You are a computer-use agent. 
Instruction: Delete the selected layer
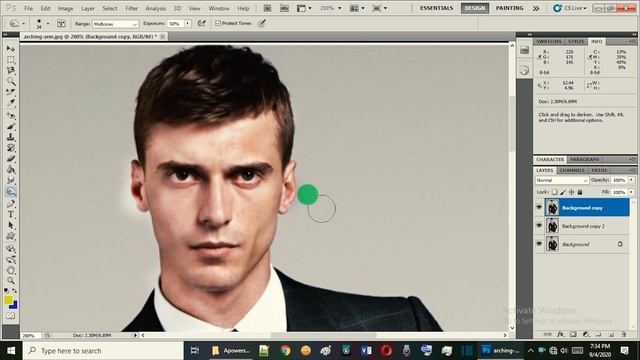tap(624, 334)
